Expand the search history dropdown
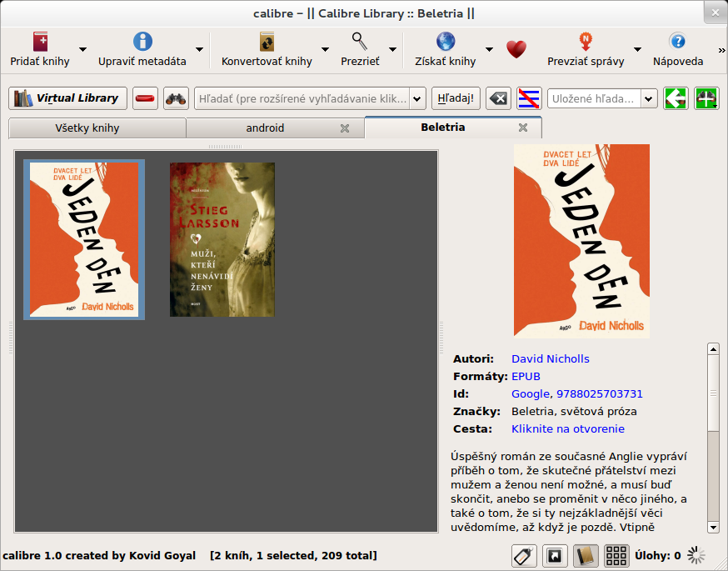Viewport: 728px width, 571px height. (x=417, y=98)
